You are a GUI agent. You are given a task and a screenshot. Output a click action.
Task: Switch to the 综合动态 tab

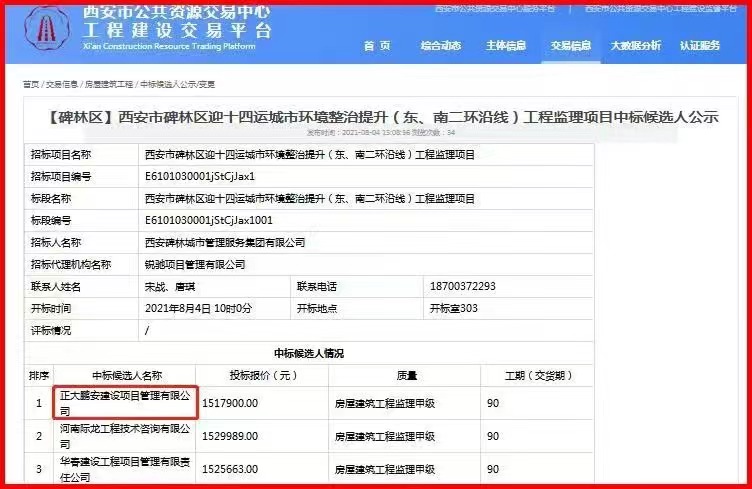click(440, 46)
